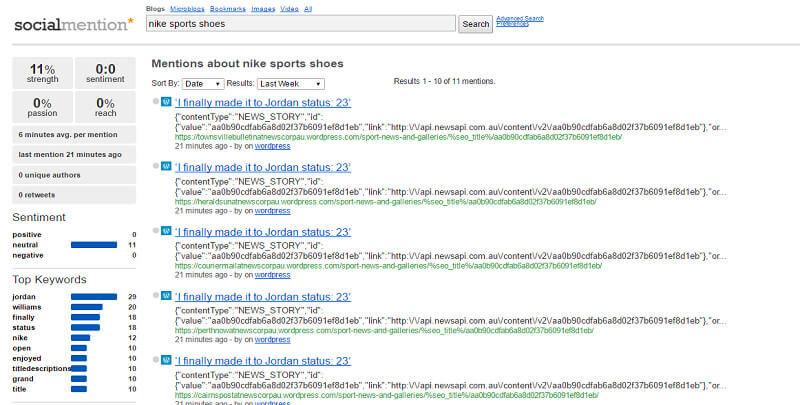Click the search query input field

[x=301, y=23]
